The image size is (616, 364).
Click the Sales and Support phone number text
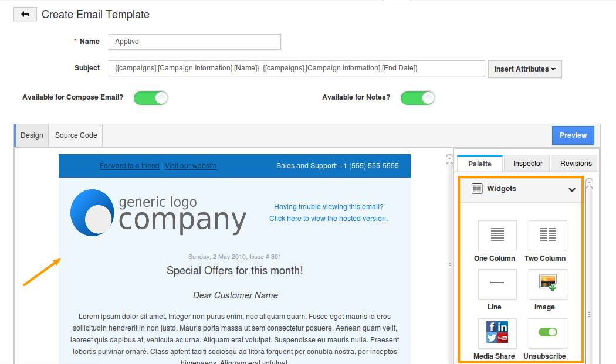[337, 166]
